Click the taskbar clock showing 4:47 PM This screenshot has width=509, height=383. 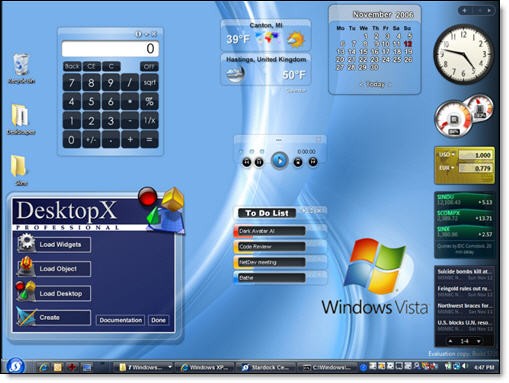click(x=484, y=367)
